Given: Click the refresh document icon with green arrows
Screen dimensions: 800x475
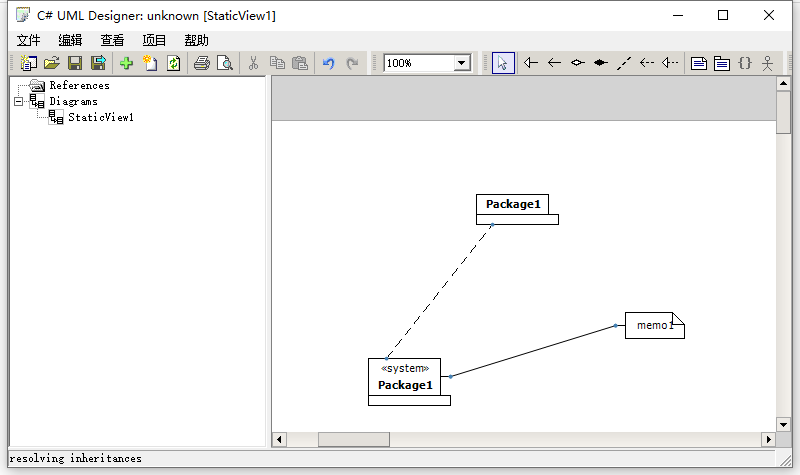Looking at the screenshot, I should (x=173, y=63).
